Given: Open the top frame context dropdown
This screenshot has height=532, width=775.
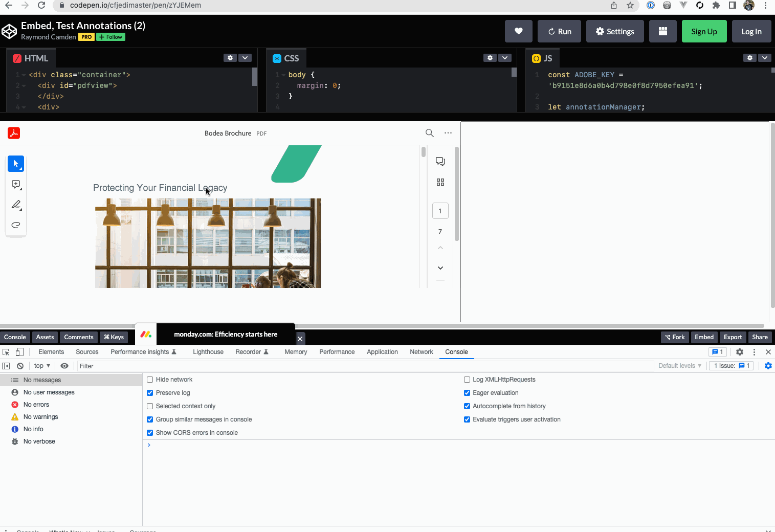Looking at the screenshot, I should [41, 365].
